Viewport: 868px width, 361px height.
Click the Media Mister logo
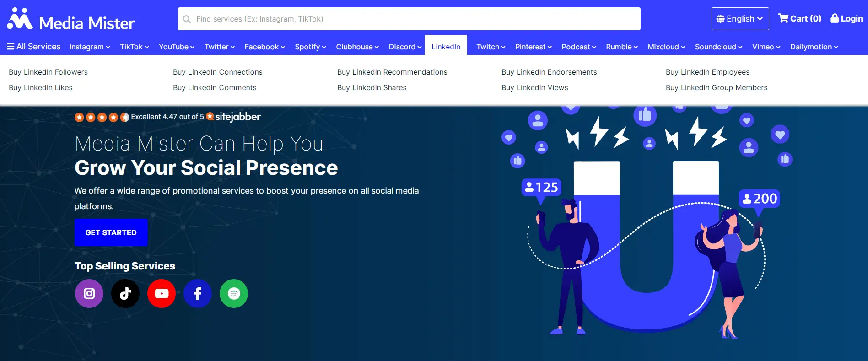(71, 19)
